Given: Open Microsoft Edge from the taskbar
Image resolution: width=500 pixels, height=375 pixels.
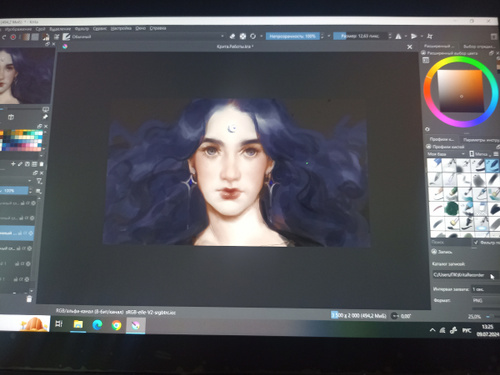Looking at the screenshot, I should click(97, 324).
